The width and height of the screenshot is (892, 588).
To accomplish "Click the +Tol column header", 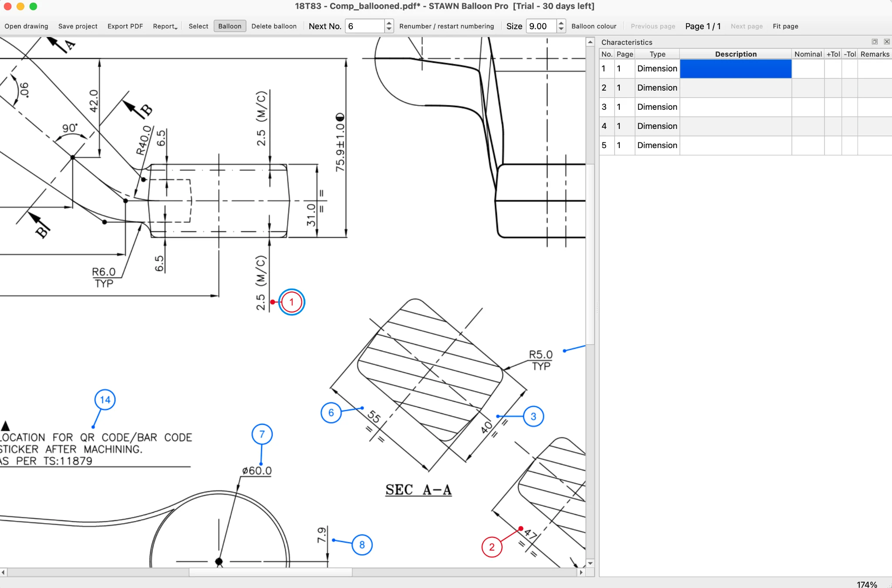I will click(x=833, y=54).
